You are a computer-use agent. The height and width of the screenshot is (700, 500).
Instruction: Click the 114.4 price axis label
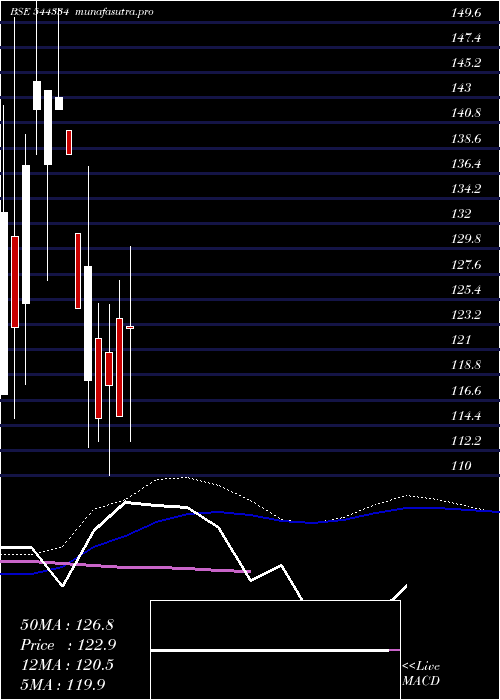coord(466,416)
